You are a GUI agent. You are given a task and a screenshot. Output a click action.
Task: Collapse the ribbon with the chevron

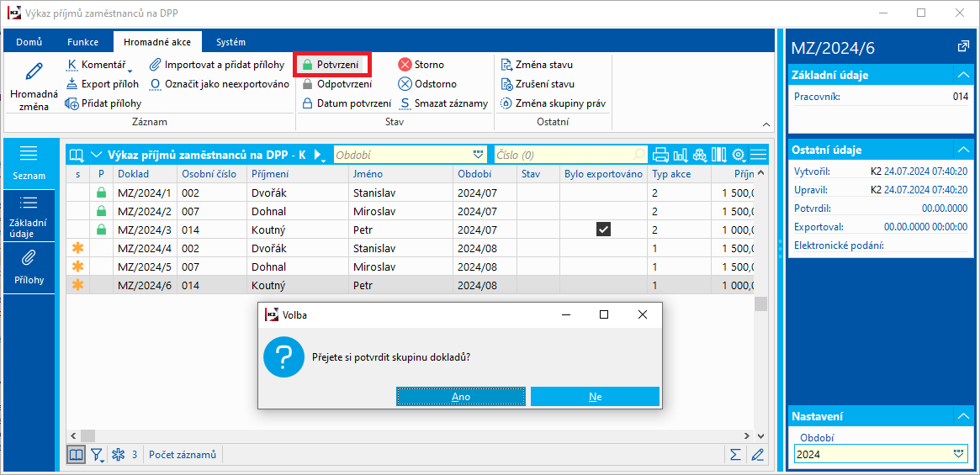[x=765, y=124]
